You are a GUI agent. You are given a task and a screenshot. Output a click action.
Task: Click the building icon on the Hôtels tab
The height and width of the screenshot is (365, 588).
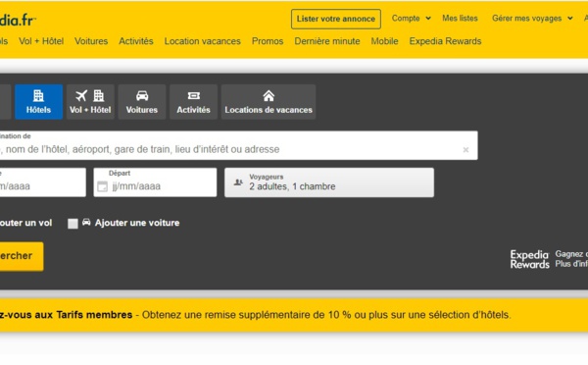pyautogui.click(x=38, y=96)
